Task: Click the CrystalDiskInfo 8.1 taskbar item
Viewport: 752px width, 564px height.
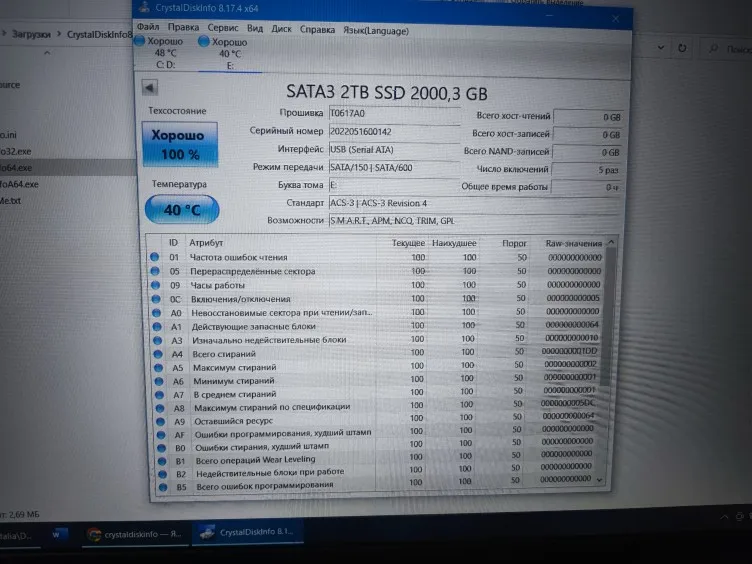Action: tap(247, 532)
